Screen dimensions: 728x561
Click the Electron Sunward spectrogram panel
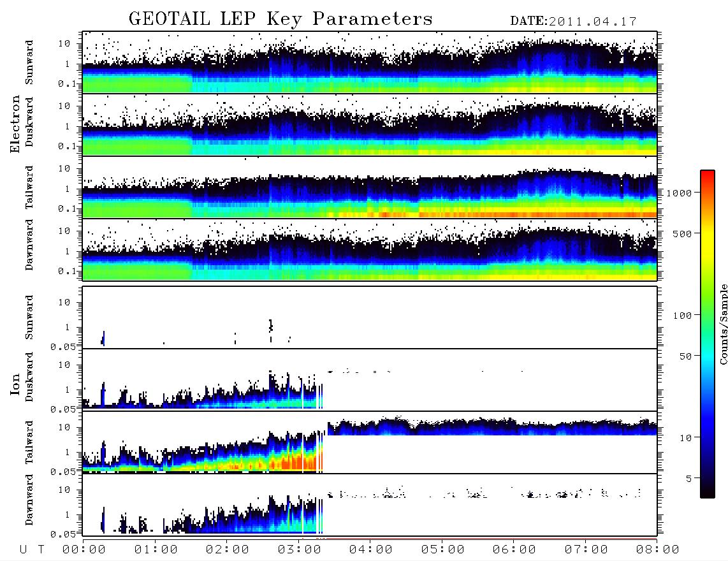point(370,62)
